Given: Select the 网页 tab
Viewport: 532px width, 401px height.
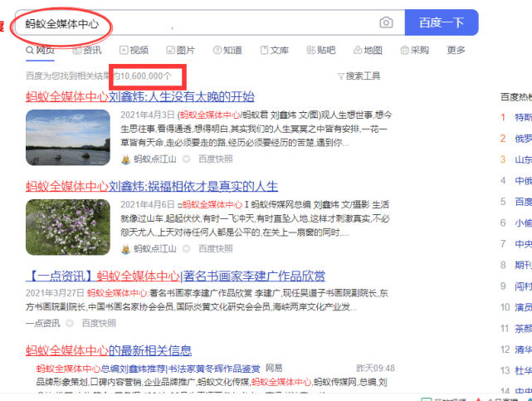Looking at the screenshot, I should click(x=40, y=50).
